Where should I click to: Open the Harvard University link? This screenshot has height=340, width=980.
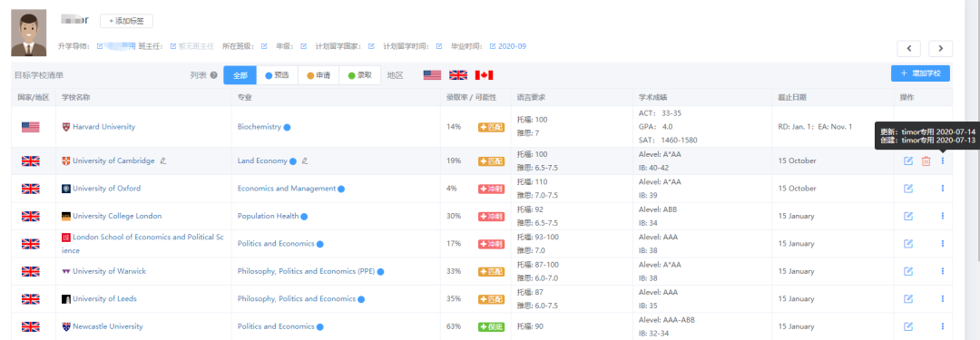[103, 127]
